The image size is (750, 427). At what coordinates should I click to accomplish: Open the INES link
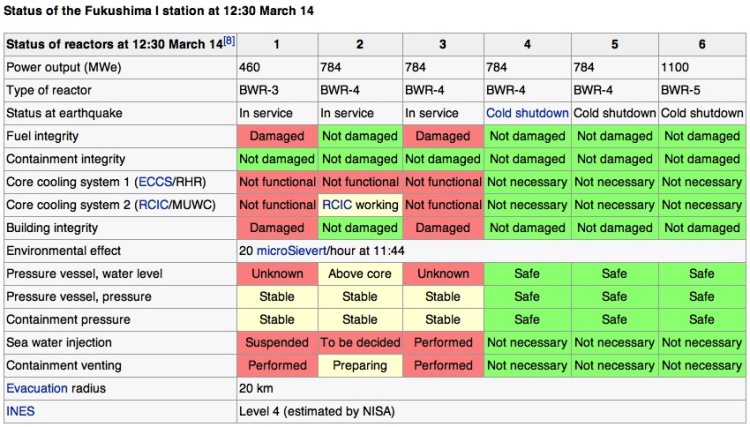pos(20,412)
